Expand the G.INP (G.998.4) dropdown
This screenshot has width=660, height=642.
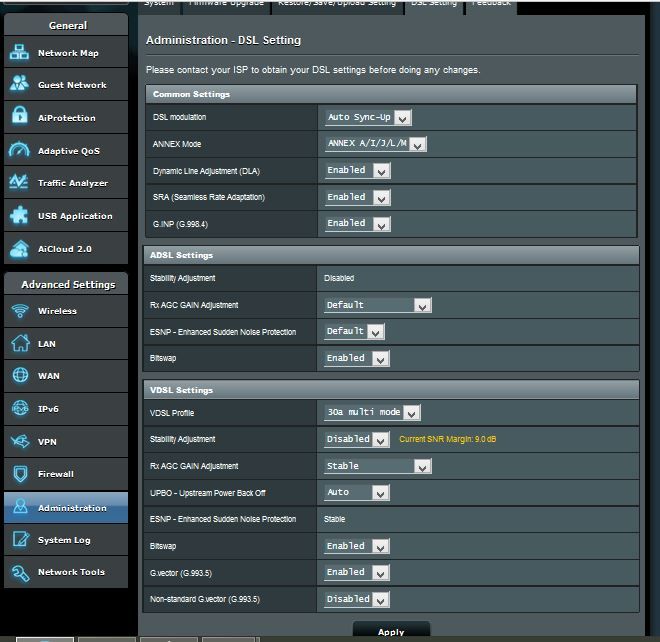[x=358, y=224]
